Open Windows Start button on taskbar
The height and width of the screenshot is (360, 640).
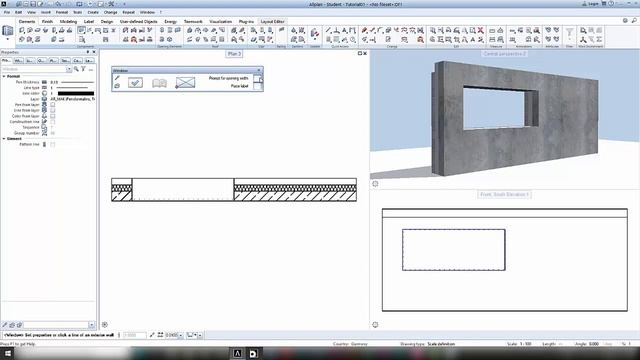(7, 354)
